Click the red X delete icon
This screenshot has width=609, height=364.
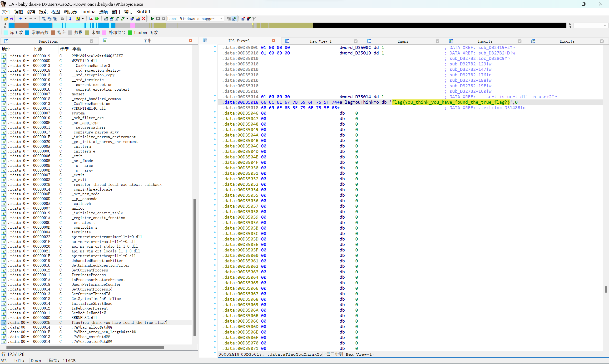(x=144, y=19)
